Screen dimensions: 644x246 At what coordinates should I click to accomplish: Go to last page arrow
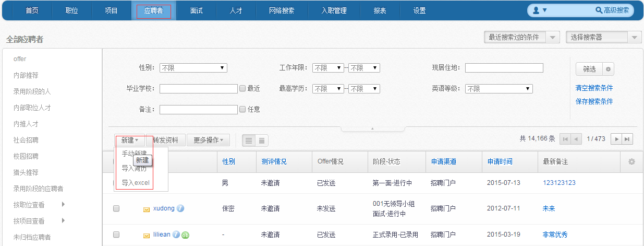coord(628,139)
